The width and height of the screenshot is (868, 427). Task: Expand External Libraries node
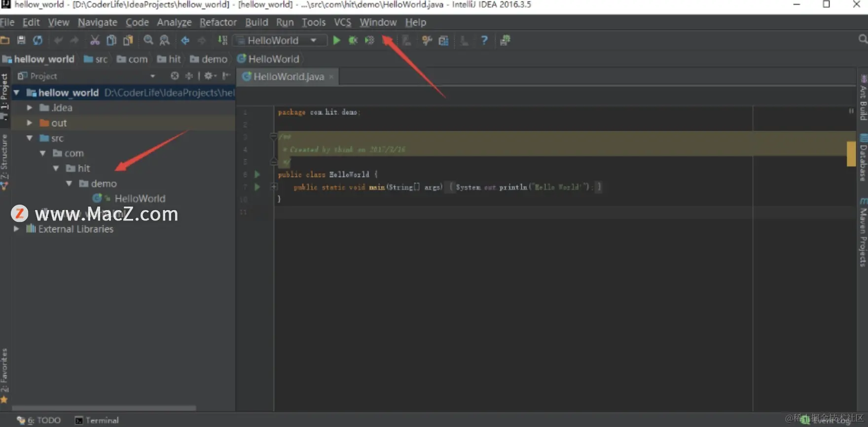16,229
